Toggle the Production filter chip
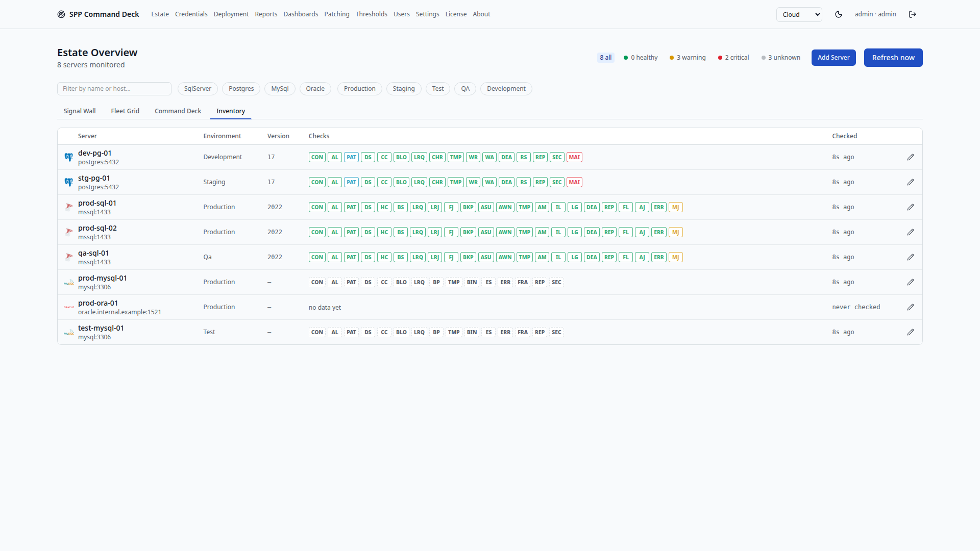Image resolution: width=980 pixels, height=551 pixels. click(359, 89)
